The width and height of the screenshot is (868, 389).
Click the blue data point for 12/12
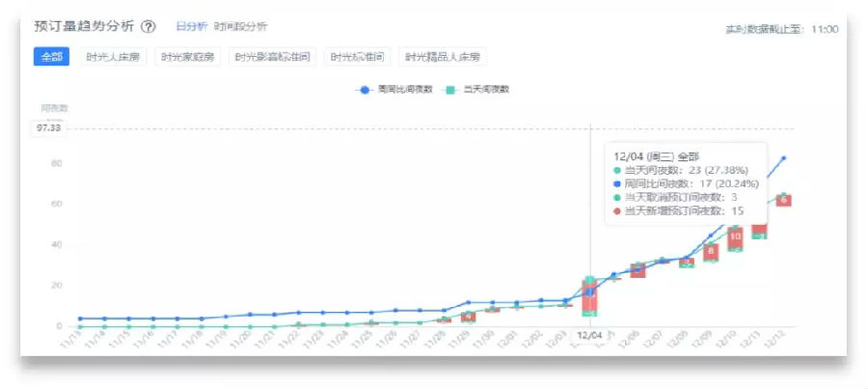pos(783,158)
